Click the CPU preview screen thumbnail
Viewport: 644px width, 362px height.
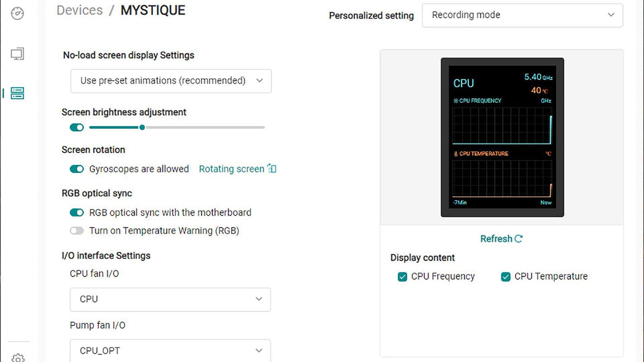502,137
